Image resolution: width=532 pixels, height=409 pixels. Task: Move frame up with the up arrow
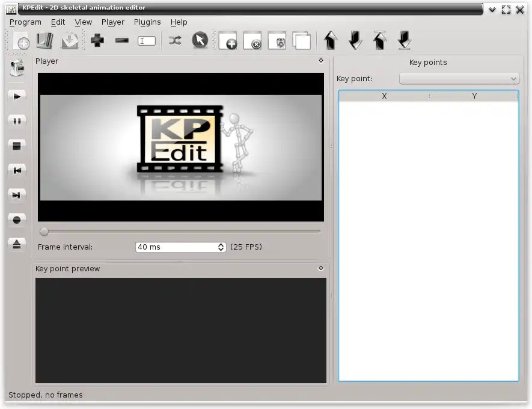click(x=331, y=41)
